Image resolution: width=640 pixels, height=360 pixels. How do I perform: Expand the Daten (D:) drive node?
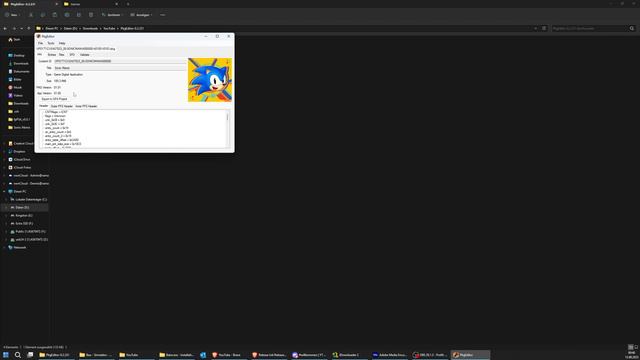coord(6,207)
